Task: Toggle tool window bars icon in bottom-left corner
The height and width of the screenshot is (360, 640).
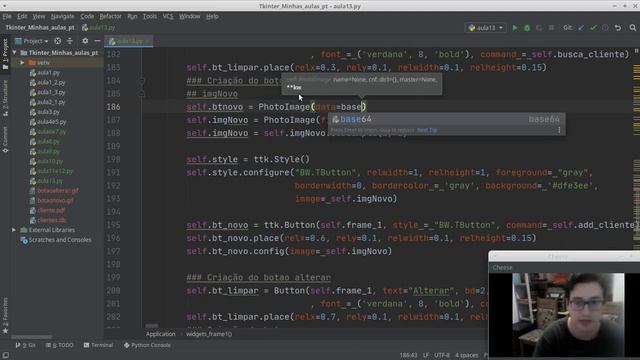Action: [x=5, y=355]
